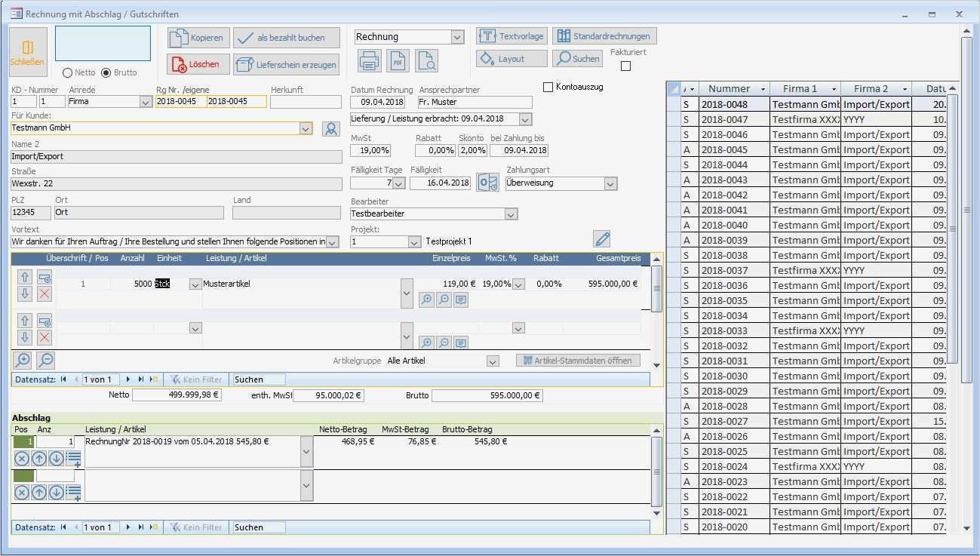This screenshot has width=980, height=556.
Task: Click the printer icon to print invoice
Action: click(369, 61)
